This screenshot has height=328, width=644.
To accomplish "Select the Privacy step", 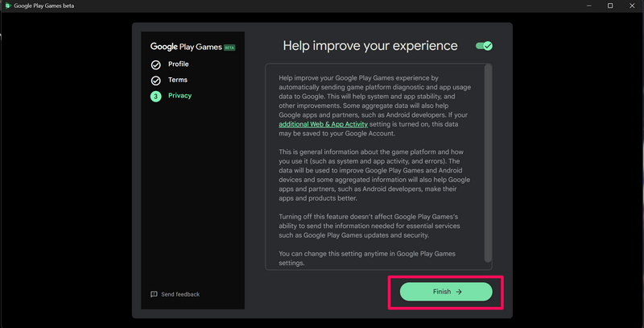I will [x=180, y=95].
